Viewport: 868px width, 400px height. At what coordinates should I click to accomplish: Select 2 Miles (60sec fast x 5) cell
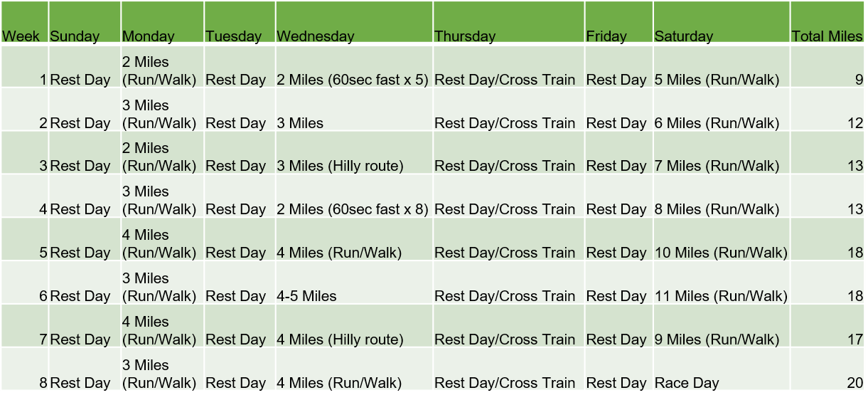[353, 80]
